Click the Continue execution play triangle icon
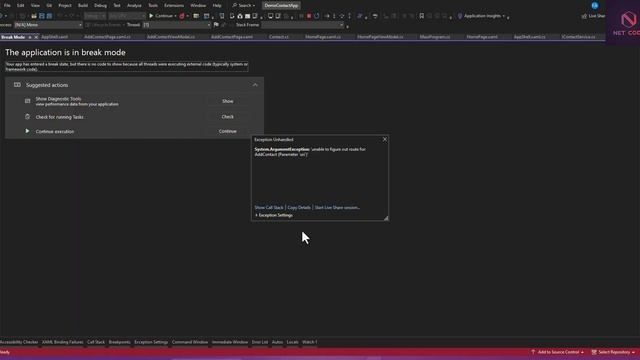The image size is (640, 360). click(27, 131)
